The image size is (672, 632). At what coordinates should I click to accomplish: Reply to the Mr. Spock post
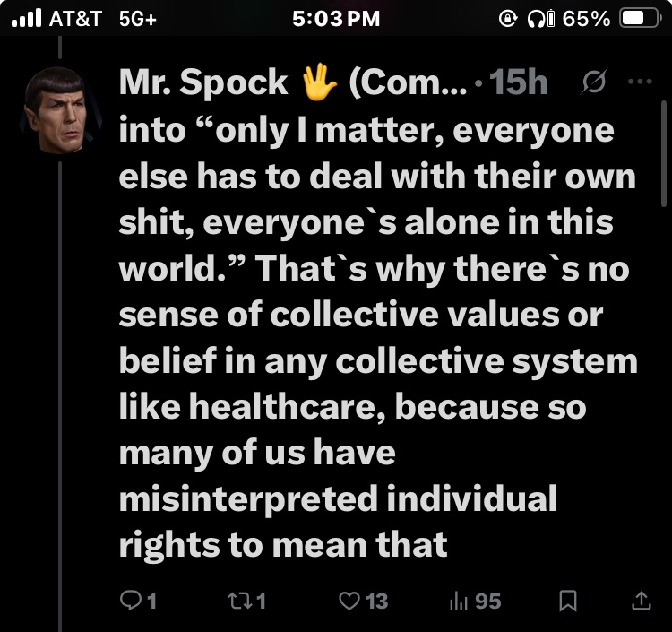click(x=138, y=601)
